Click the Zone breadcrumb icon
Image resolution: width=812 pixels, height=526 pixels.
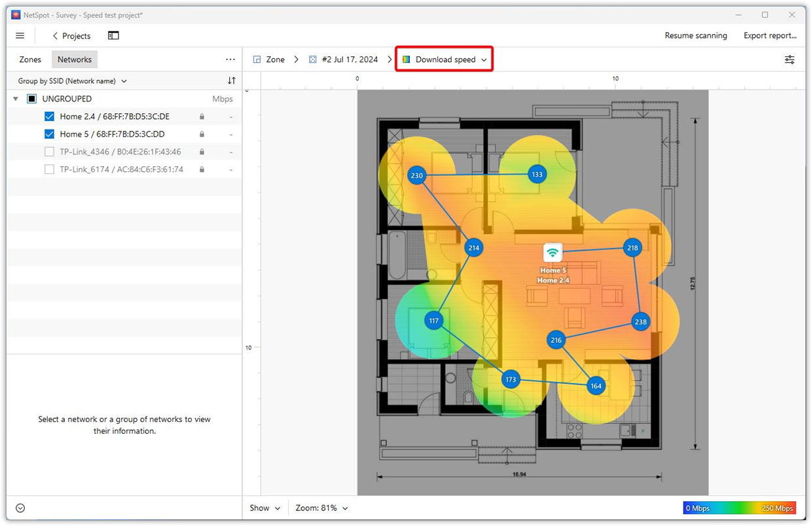pos(255,59)
